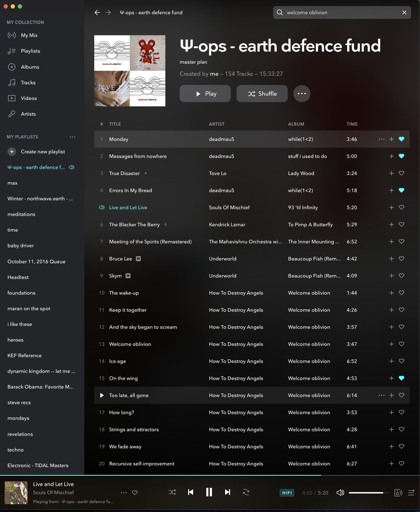Favorite The Blacker The Berry heart

tap(401, 224)
